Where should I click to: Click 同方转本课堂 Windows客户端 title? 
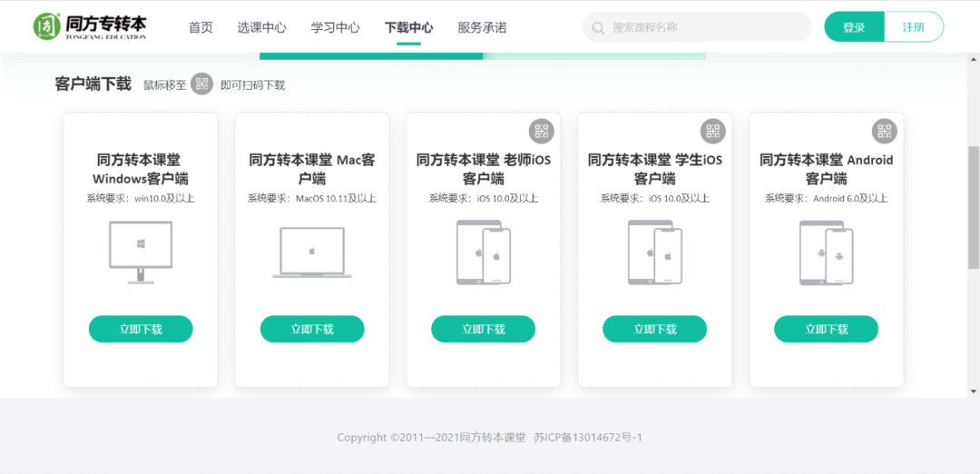[141, 170]
